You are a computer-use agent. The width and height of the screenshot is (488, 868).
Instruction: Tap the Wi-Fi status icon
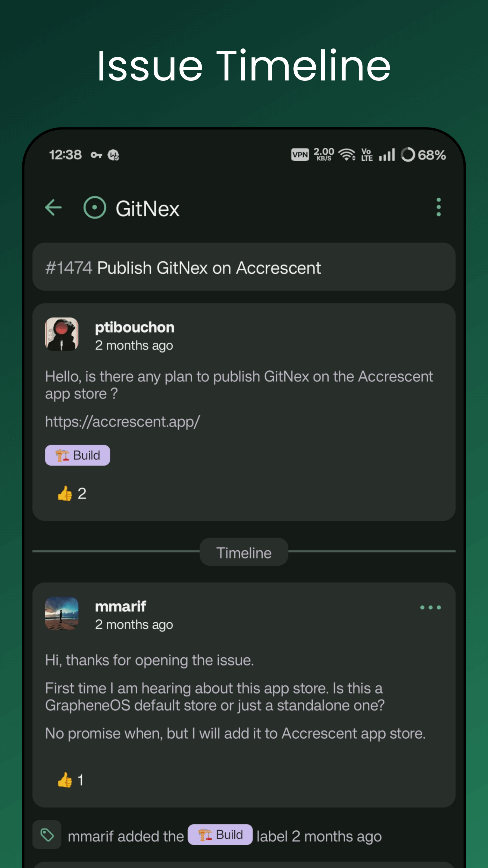coord(346,155)
